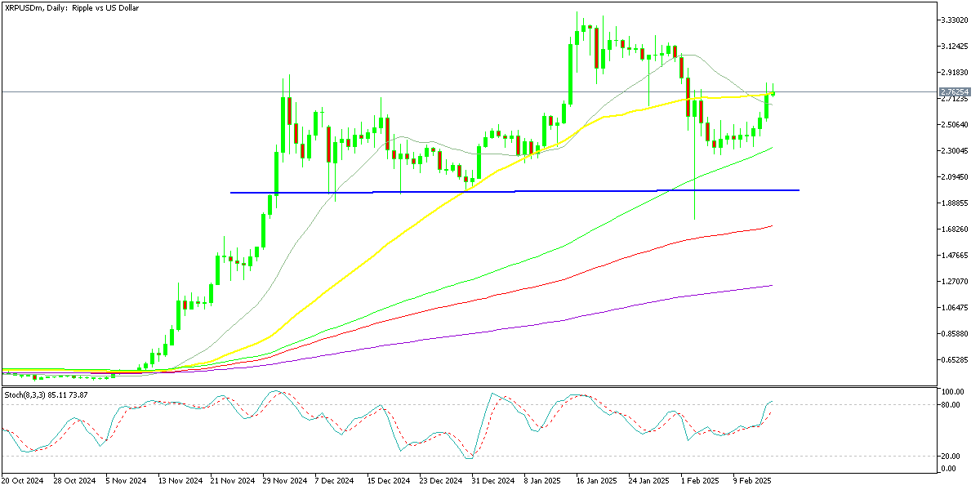
Task: Click the '20 Oct 2024' date label
Action: (x=24, y=481)
